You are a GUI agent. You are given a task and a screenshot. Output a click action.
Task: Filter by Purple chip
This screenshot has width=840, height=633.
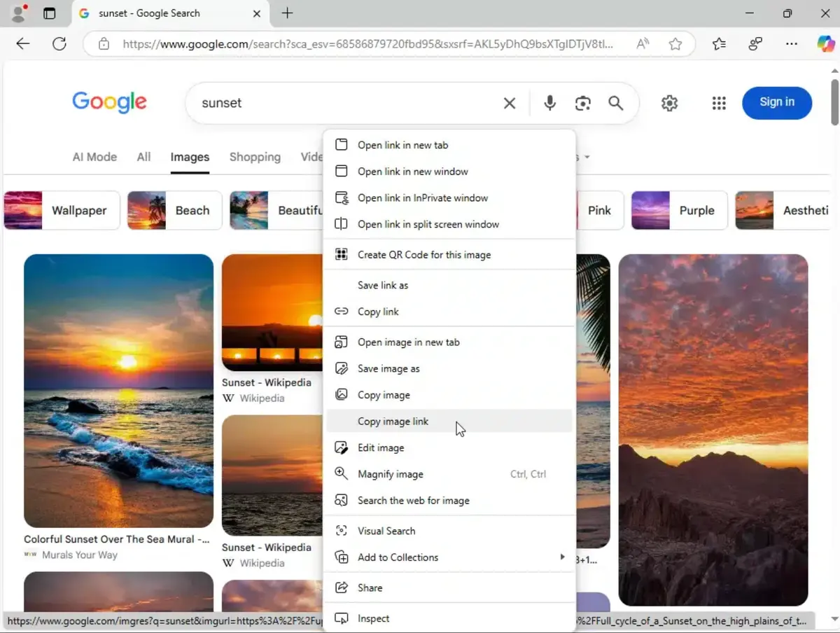point(679,211)
